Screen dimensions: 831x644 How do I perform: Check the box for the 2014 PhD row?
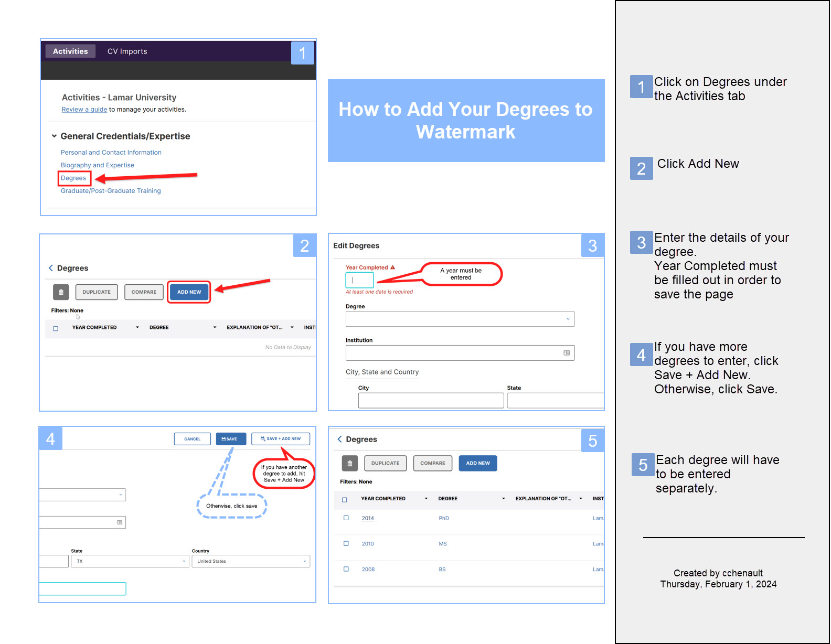click(x=346, y=518)
